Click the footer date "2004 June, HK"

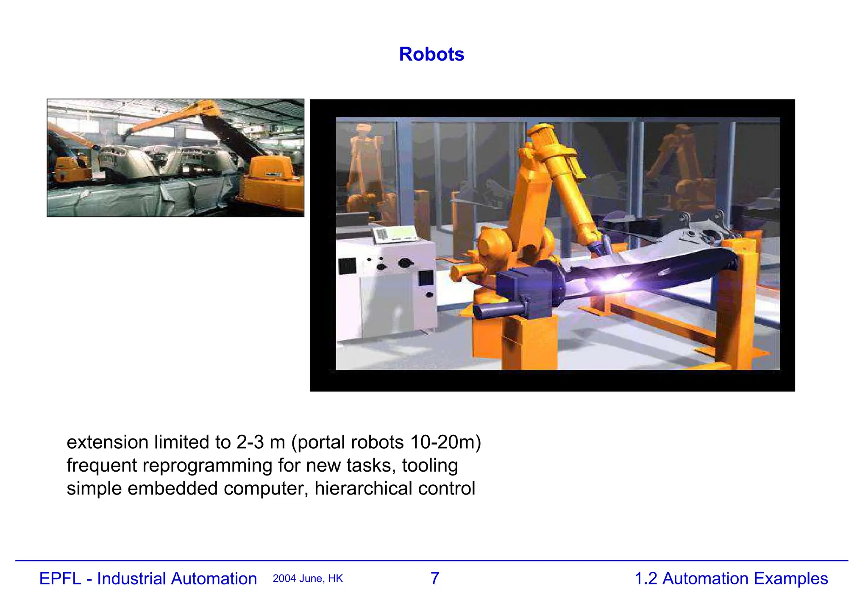coord(308,579)
